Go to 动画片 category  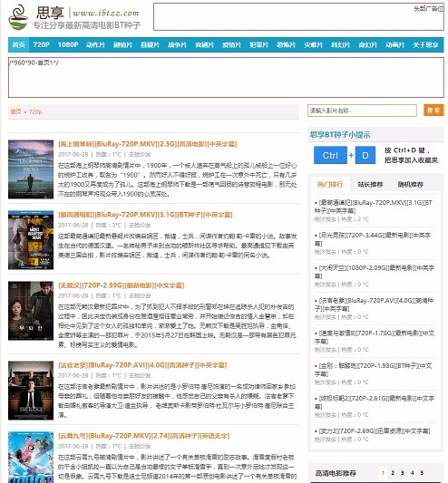click(395, 45)
